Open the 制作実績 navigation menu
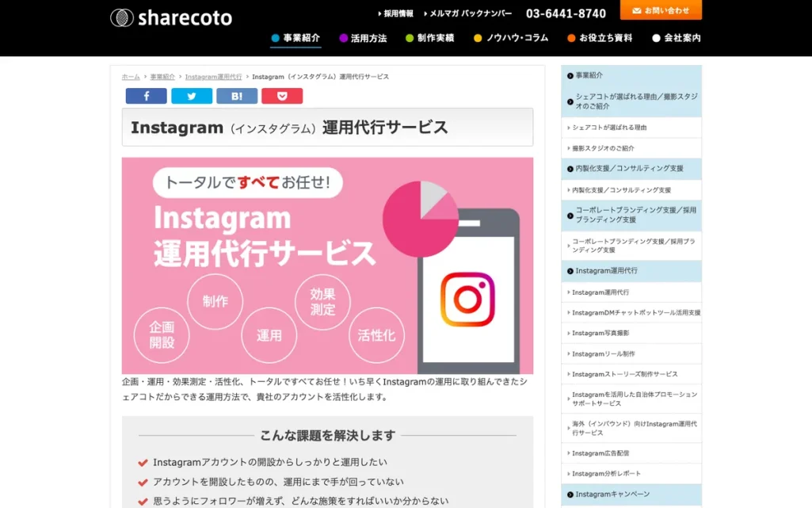The height and width of the screenshot is (508, 812). (x=430, y=38)
